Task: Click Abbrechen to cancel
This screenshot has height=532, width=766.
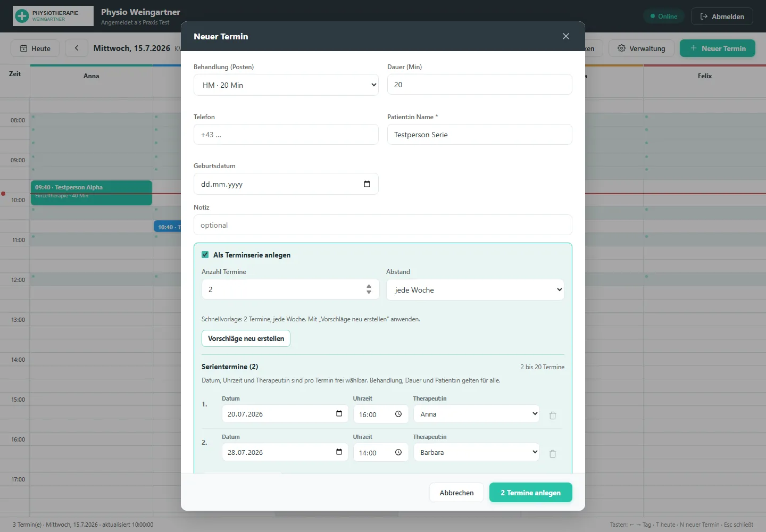Action: [456, 493]
